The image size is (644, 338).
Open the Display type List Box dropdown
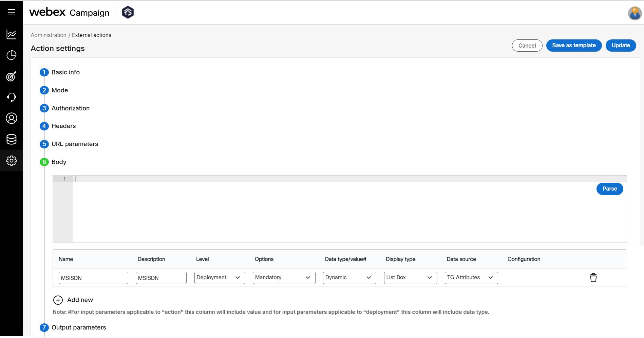[x=410, y=277]
